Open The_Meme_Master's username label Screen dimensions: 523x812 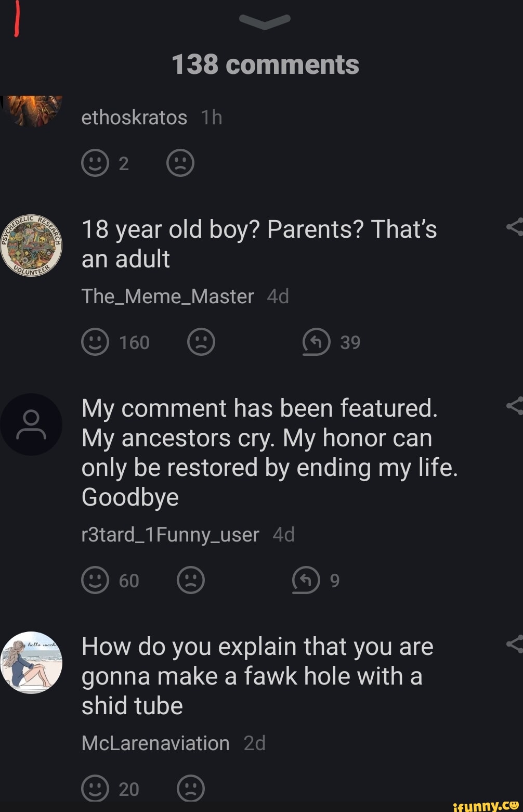coord(167,296)
